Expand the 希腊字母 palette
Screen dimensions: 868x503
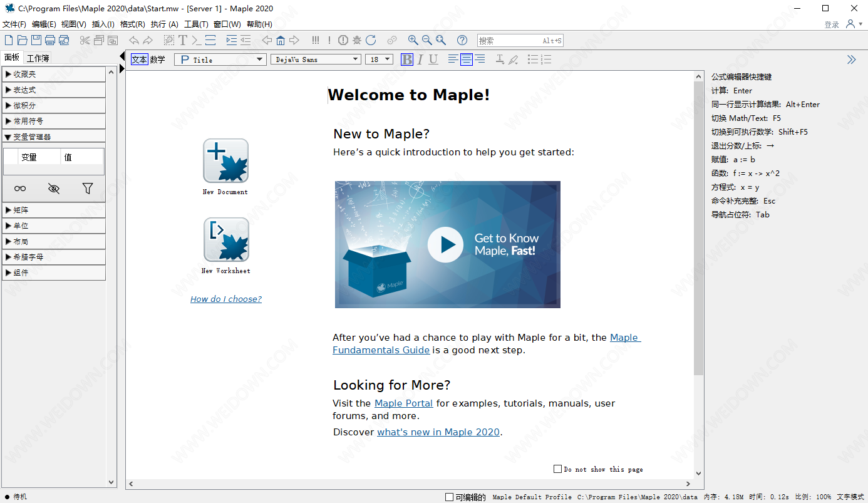point(54,257)
